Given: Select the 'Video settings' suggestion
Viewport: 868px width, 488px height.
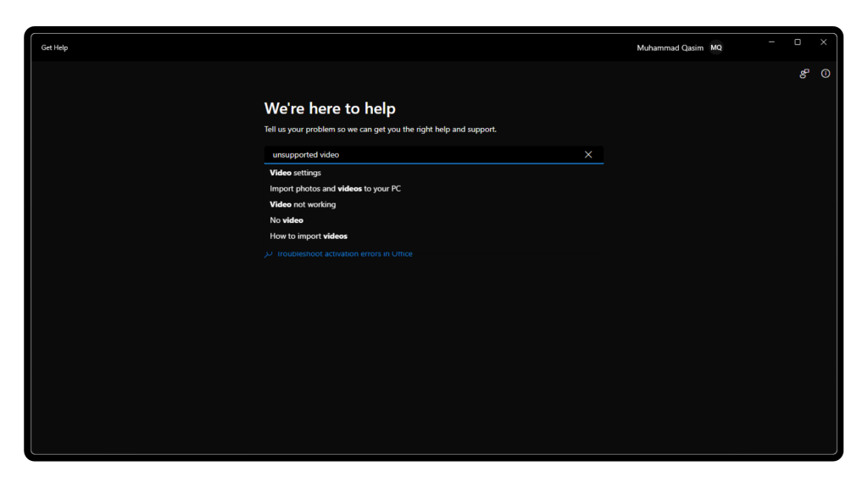Looking at the screenshot, I should (x=433, y=173).
